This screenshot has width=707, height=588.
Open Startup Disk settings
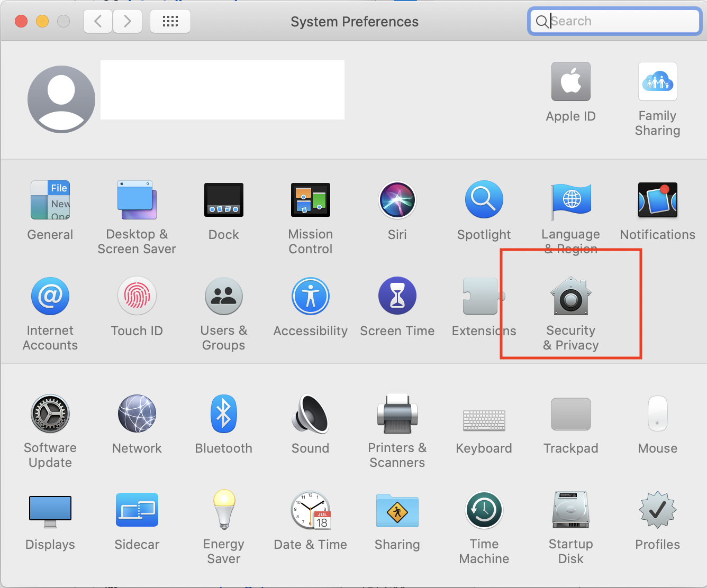point(571,510)
